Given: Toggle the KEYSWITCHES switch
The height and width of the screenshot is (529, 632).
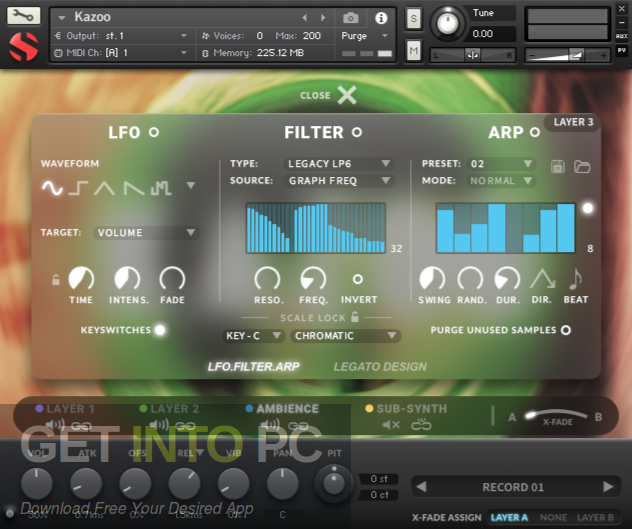Looking at the screenshot, I should (x=160, y=330).
